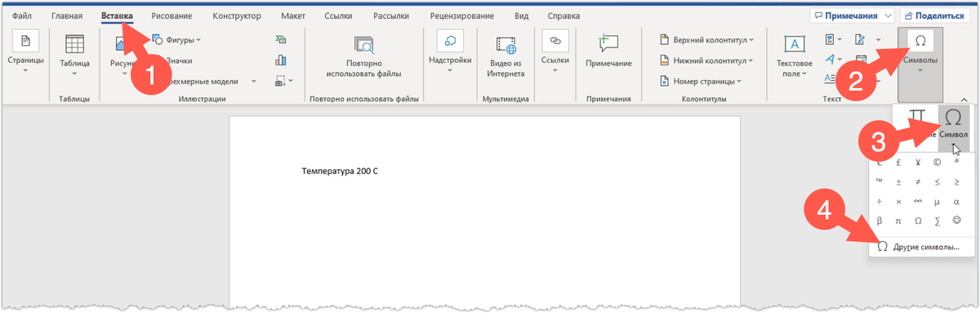Insert the Omega Ω symbol from grid

click(918, 221)
